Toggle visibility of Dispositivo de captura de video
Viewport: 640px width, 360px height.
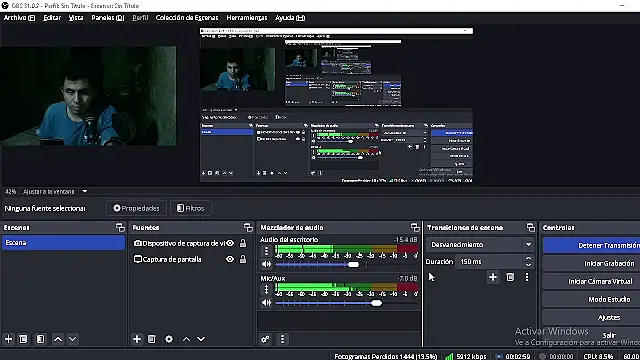[230, 243]
